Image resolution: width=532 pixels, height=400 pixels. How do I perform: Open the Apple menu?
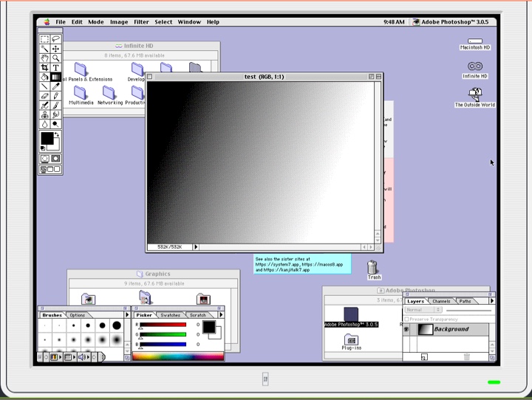(47, 22)
